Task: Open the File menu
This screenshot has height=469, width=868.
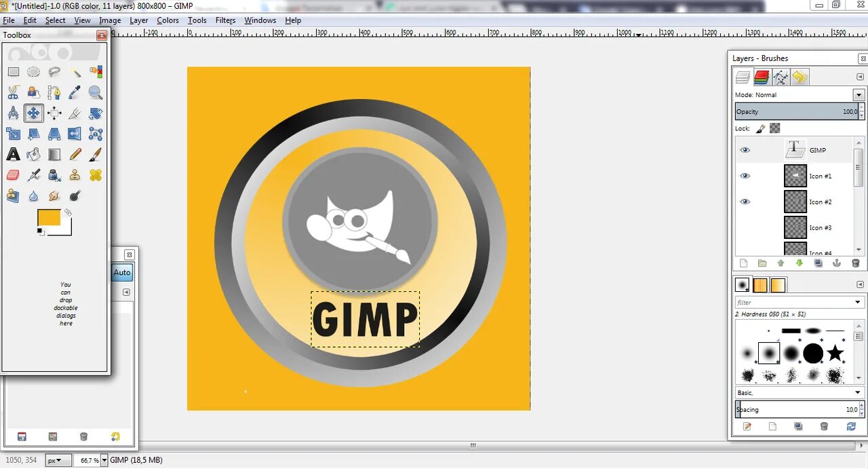Action: (8, 20)
